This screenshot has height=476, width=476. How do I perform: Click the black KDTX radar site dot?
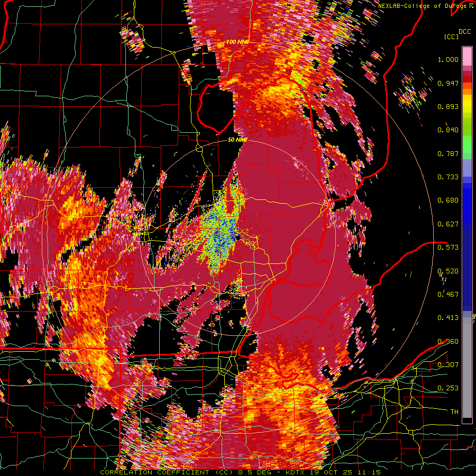(x=237, y=237)
